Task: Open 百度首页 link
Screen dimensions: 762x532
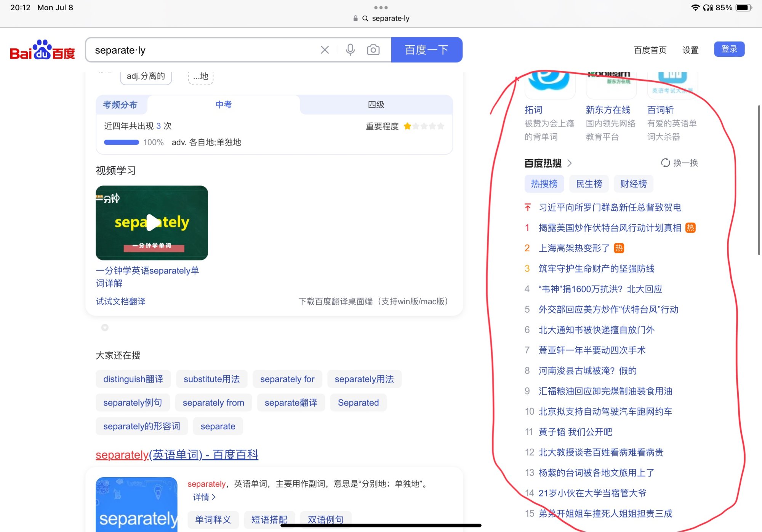Action: tap(650, 50)
